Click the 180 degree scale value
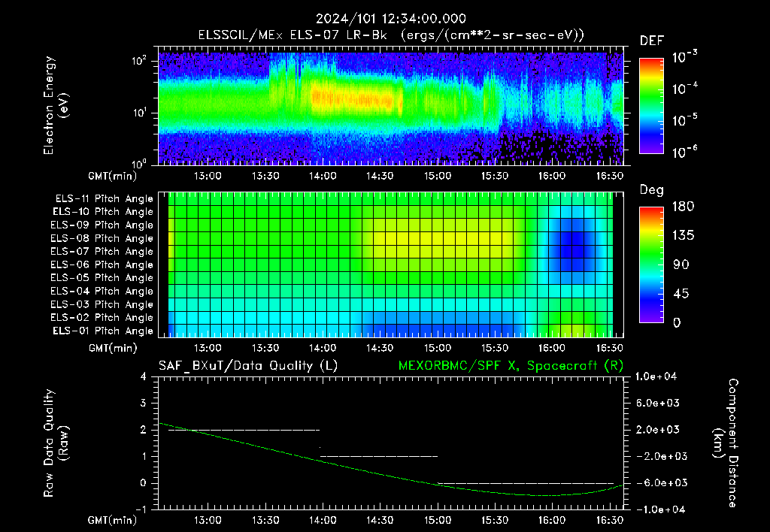Image resolution: width=770 pixels, height=532 pixels. pos(683,206)
